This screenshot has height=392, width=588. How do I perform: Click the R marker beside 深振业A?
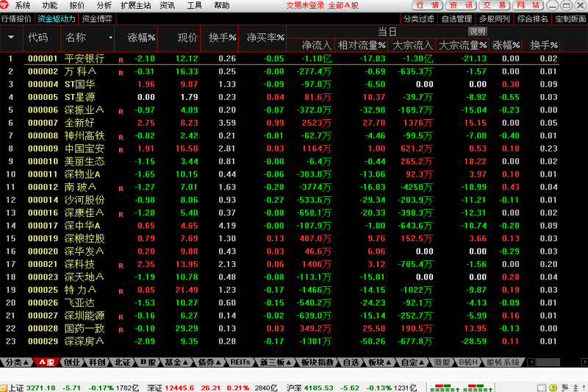tap(121, 111)
